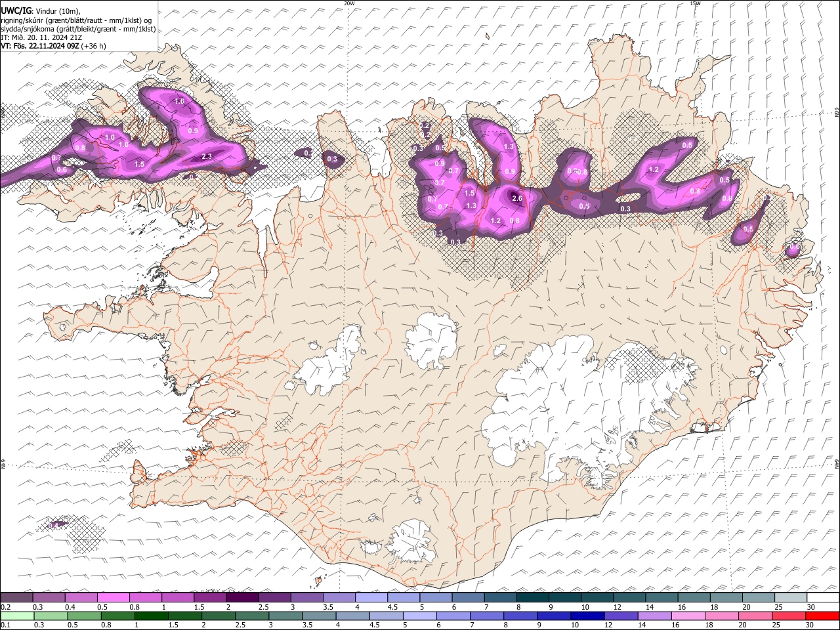Select the 30 label on the snow legend row
This screenshot has height=630, width=840.
point(811,607)
